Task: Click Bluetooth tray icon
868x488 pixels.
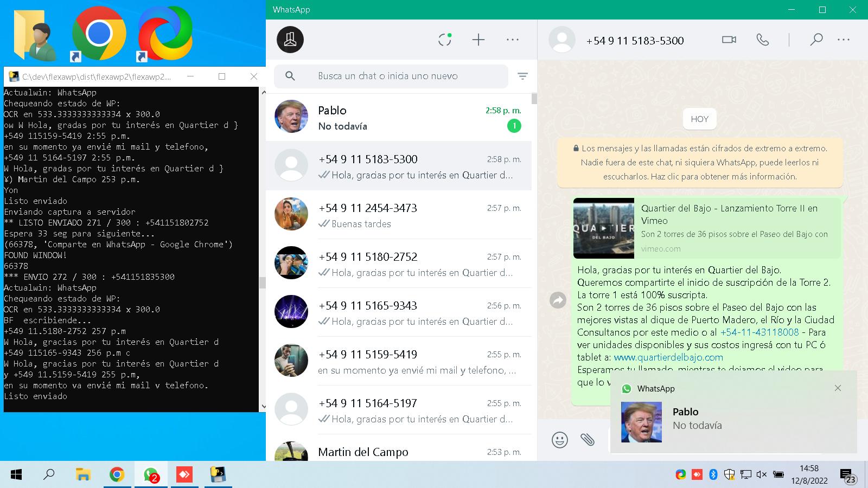Action: pyautogui.click(x=713, y=475)
